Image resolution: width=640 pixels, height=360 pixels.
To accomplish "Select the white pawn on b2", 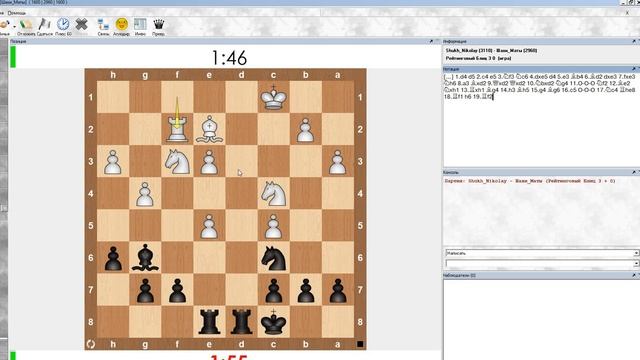I will pyautogui.click(x=305, y=130).
